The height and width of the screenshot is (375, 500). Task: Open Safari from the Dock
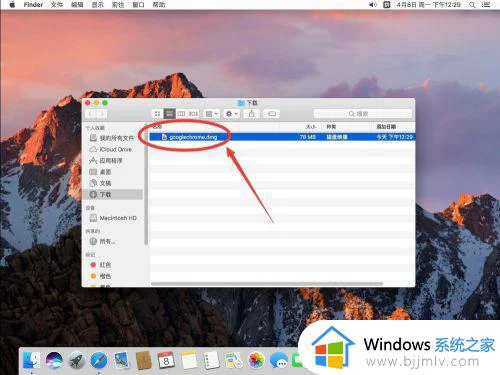pyautogui.click(x=99, y=360)
